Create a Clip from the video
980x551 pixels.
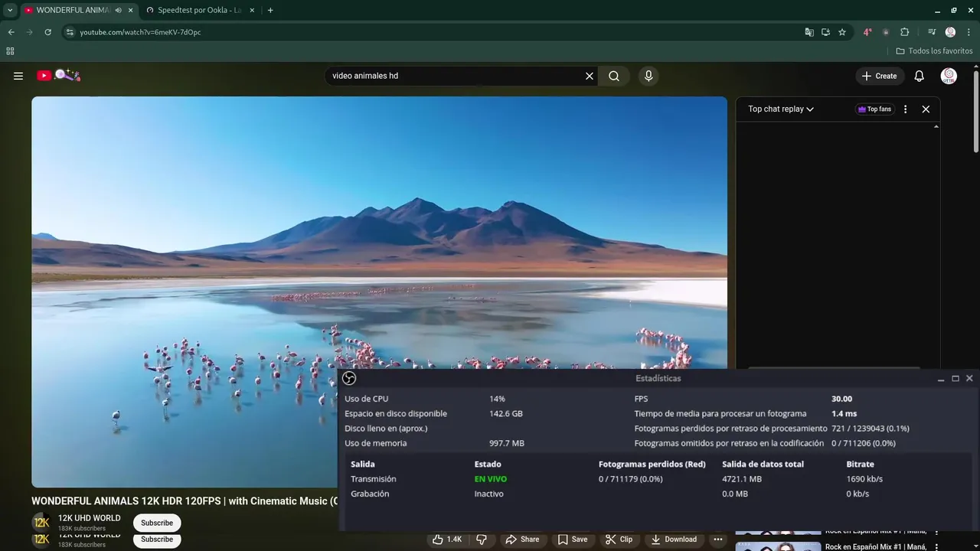click(619, 539)
